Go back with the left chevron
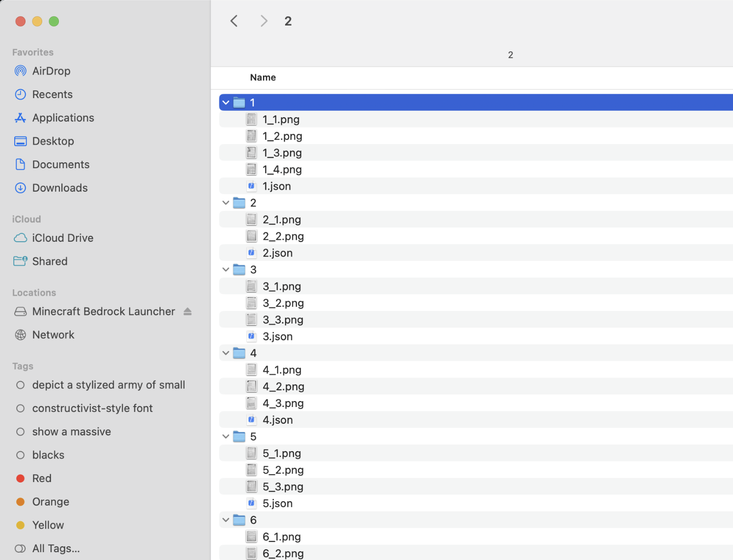The width and height of the screenshot is (733, 560). tap(234, 21)
